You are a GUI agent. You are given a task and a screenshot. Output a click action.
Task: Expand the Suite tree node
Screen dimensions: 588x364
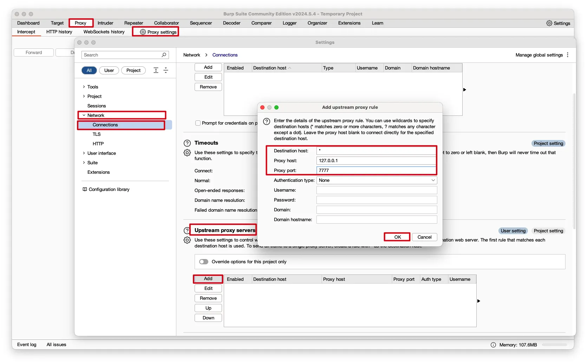pyautogui.click(x=84, y=163)
